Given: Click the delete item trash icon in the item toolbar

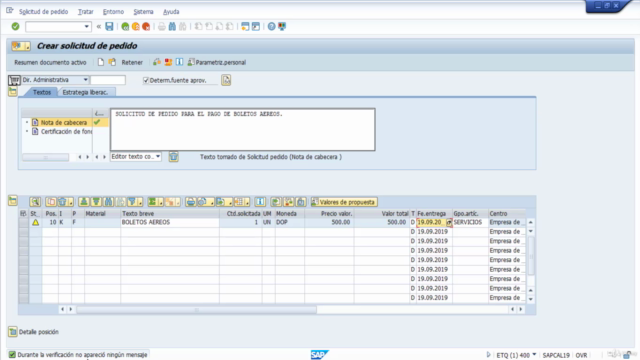Looking at the screenshot, I should click(64, 202).
